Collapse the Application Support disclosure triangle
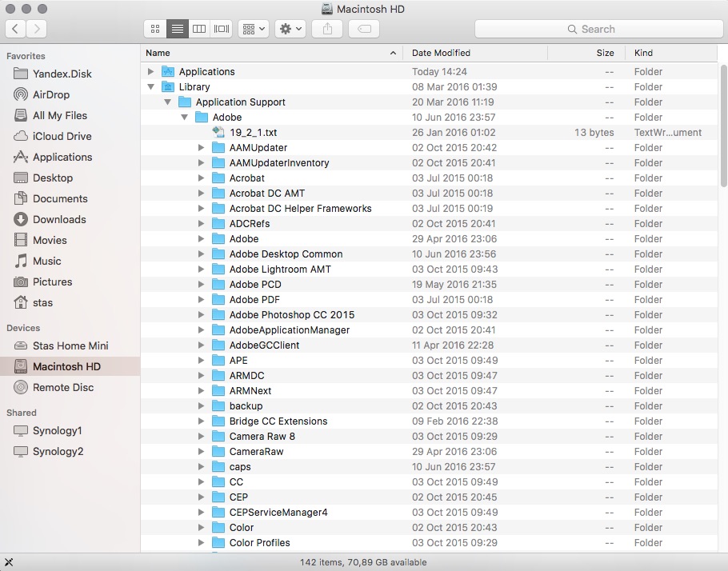The height and width of the screenshot is (571, 728). 168,102
